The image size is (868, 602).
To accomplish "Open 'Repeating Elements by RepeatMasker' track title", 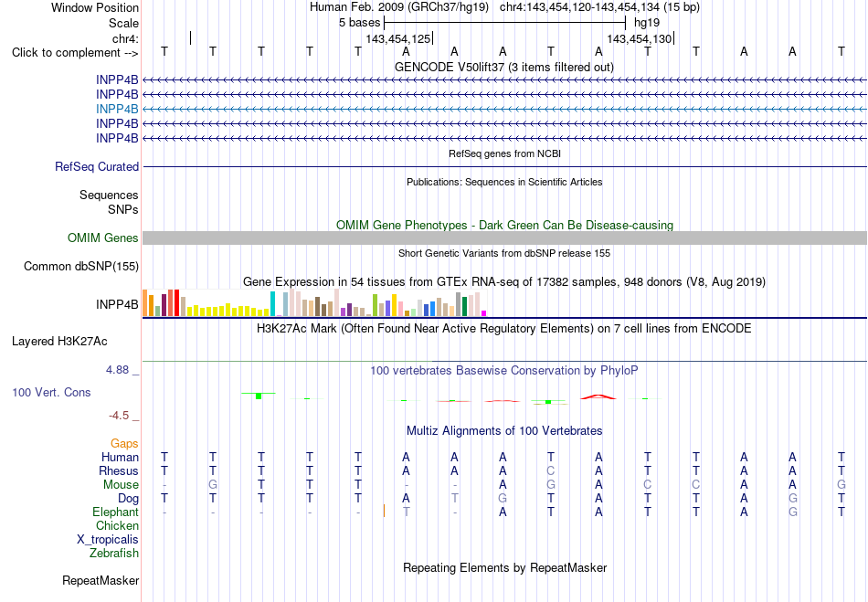I will tap(504, 568).
